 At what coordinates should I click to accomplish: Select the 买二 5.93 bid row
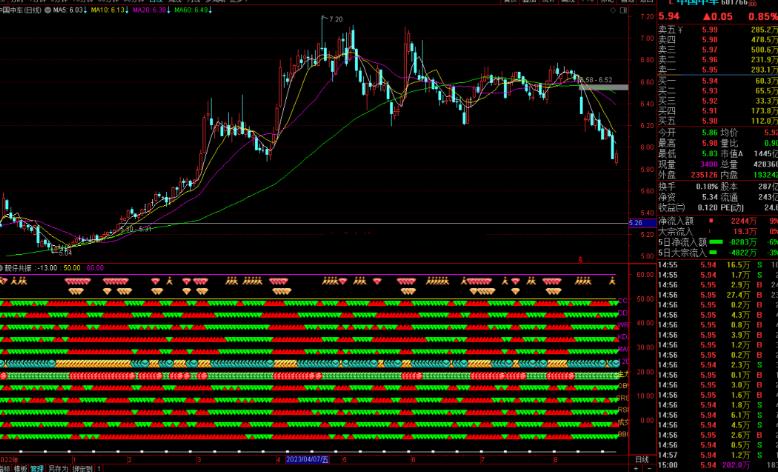tap(718, 91)
